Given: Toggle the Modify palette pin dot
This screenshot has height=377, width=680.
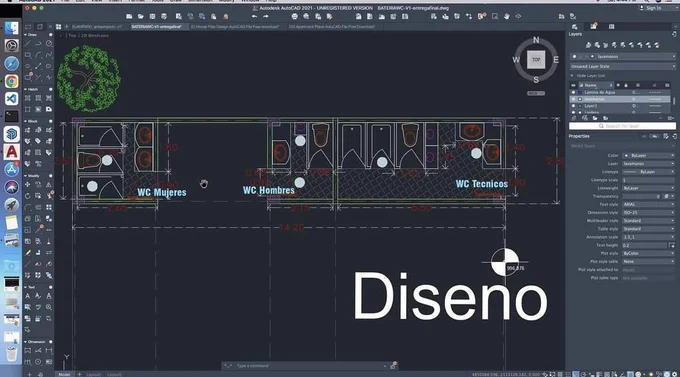Looking at the screenshot, I should 50,176.
